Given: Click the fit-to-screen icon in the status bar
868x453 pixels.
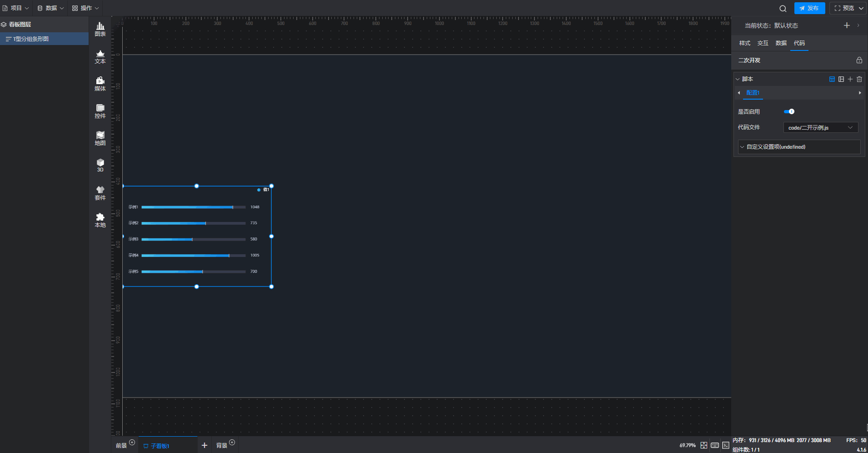Looking at the screenshot, I should [703, 445].
